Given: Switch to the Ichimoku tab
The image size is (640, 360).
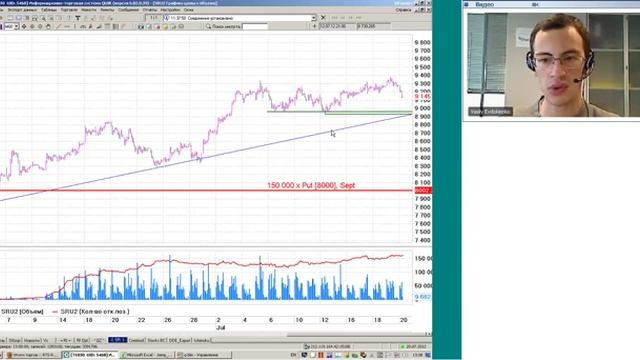Looking at the screenshot, I should point(201,340).
